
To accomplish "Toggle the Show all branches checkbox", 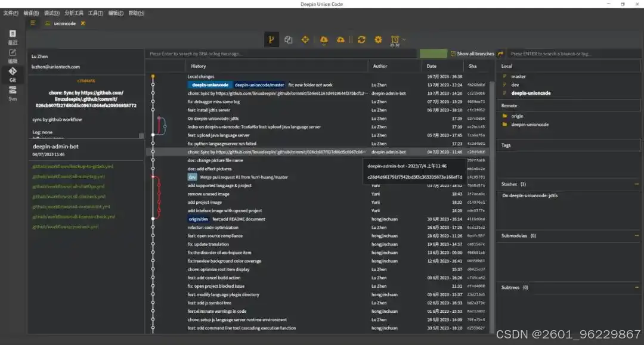I will click(x=453, y=54).
